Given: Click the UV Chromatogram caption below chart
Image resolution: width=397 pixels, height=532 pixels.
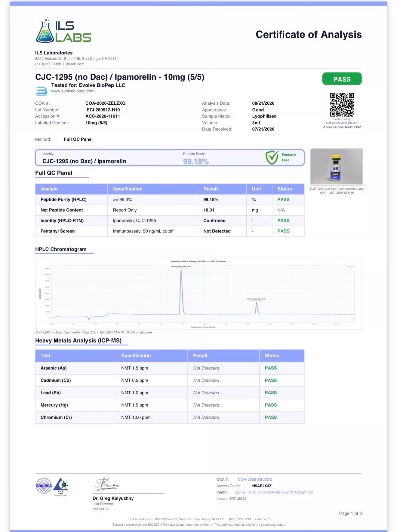Looking at the screenshot, I should tap(94, 332).
